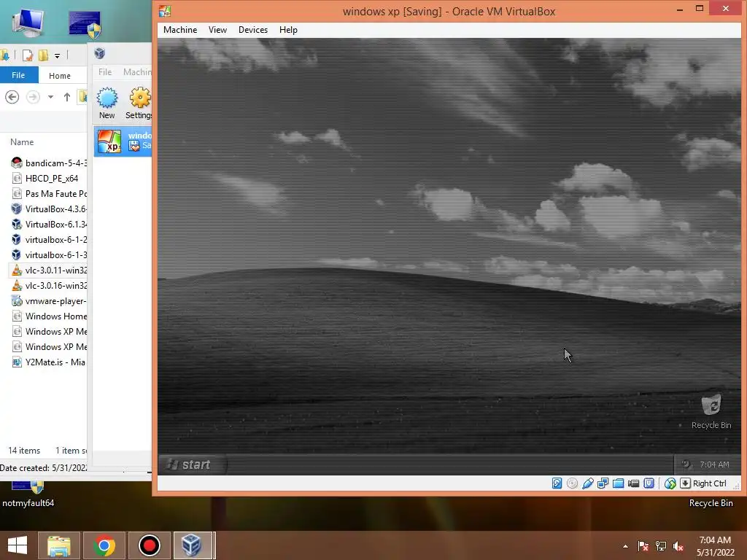Click the virtualization features status icon

point(649,483)
